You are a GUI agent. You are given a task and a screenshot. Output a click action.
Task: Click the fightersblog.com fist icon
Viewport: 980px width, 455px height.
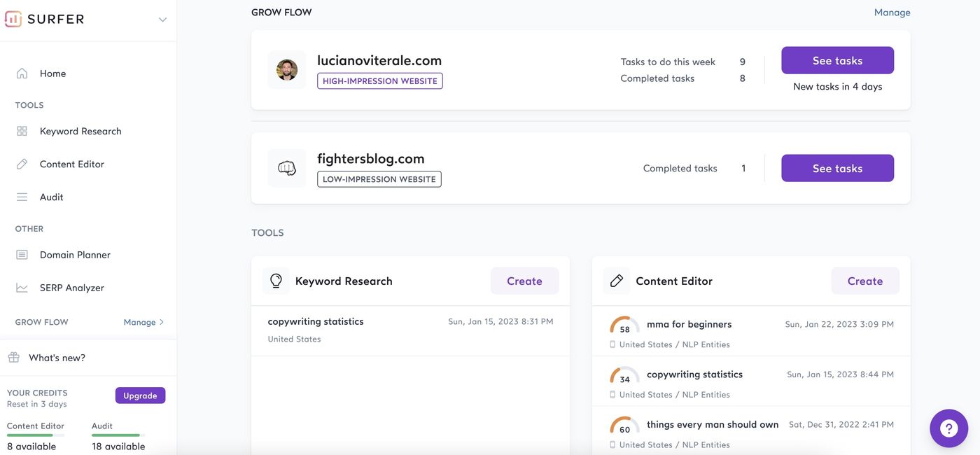coord(287,168)
